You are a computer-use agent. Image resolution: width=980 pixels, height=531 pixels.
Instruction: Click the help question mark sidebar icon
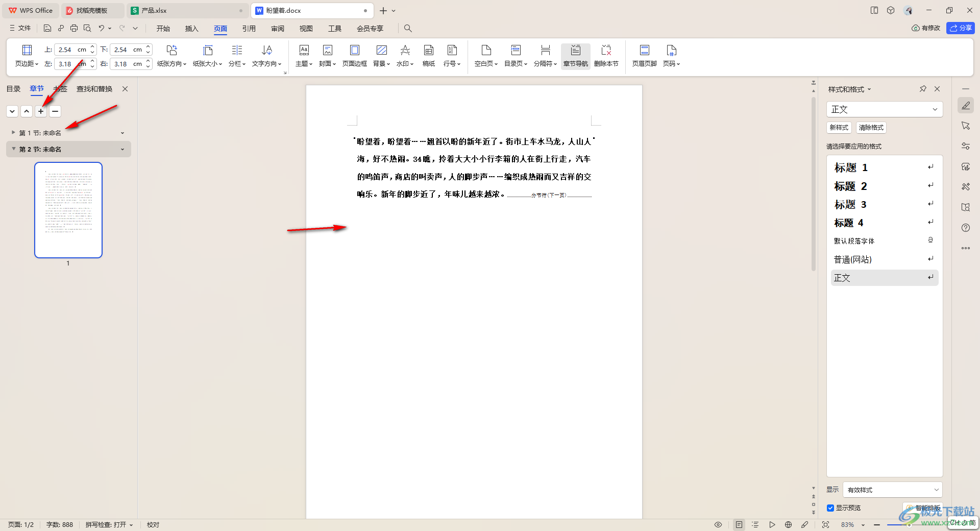pos(966,228)
